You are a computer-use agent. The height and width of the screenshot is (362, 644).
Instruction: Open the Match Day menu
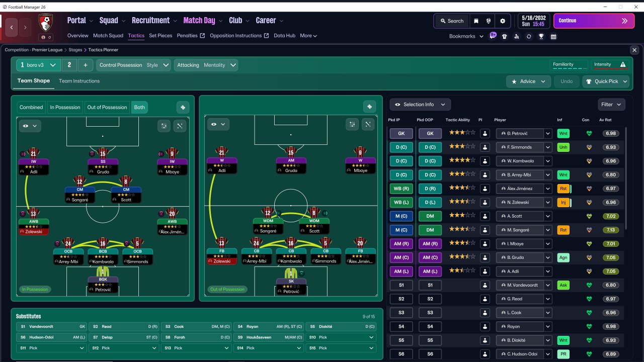[203, 21]
